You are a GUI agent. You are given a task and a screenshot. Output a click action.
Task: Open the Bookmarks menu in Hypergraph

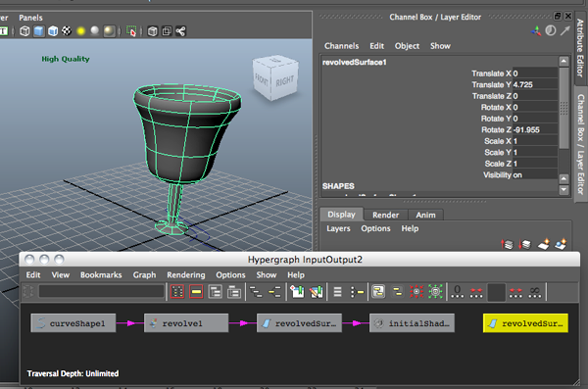(101, 275)
